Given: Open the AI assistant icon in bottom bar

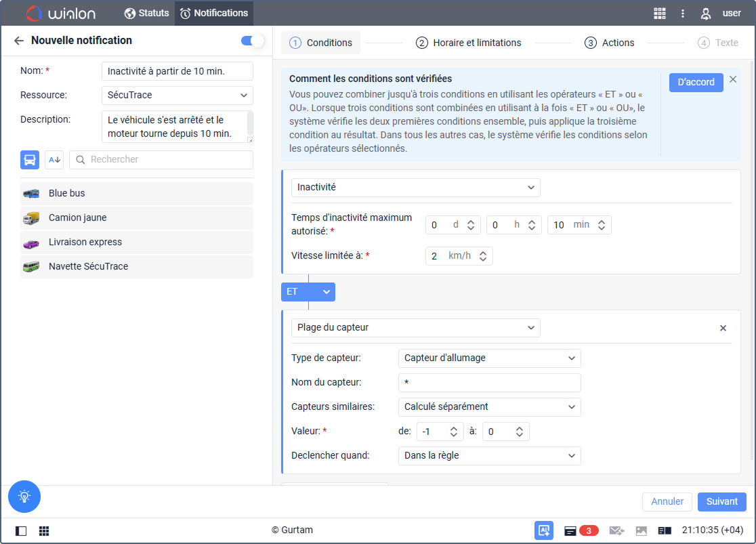Looking at the screenshot, I should (543, 530).
